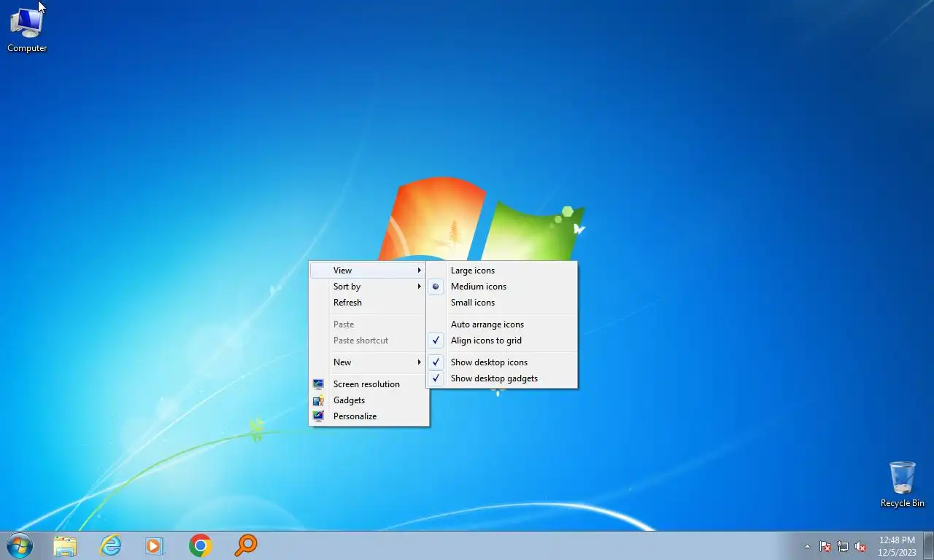The height and width of the screenshot is (560, 934).
Task: Open Internet Explorer from the taskbar
Action: pos(110,545)
